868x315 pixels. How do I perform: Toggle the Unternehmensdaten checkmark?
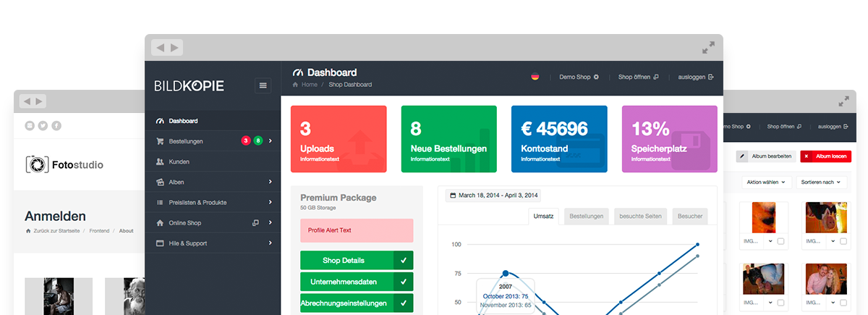404,282
